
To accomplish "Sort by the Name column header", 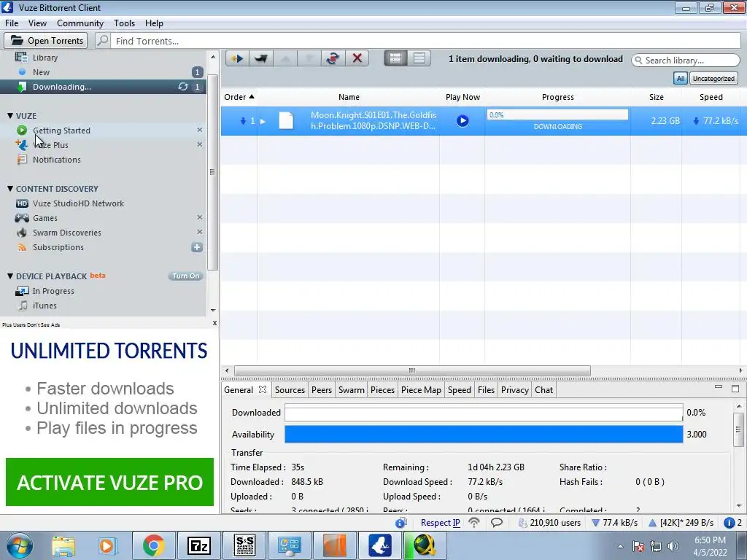I will [x=349, y=97].
